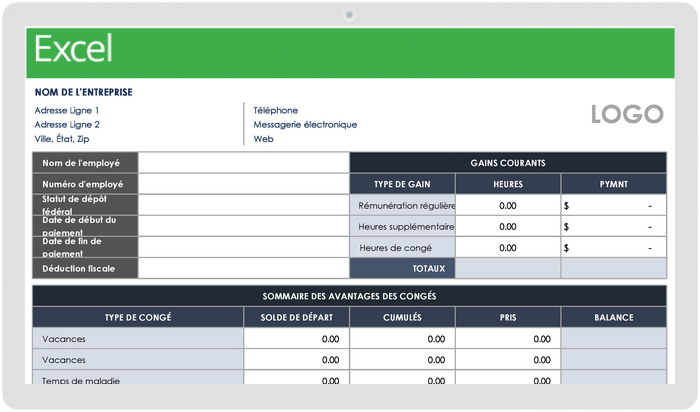Click the Statut de dépôt fédéral input cell

pyautogui.click(x=244, y=205)
